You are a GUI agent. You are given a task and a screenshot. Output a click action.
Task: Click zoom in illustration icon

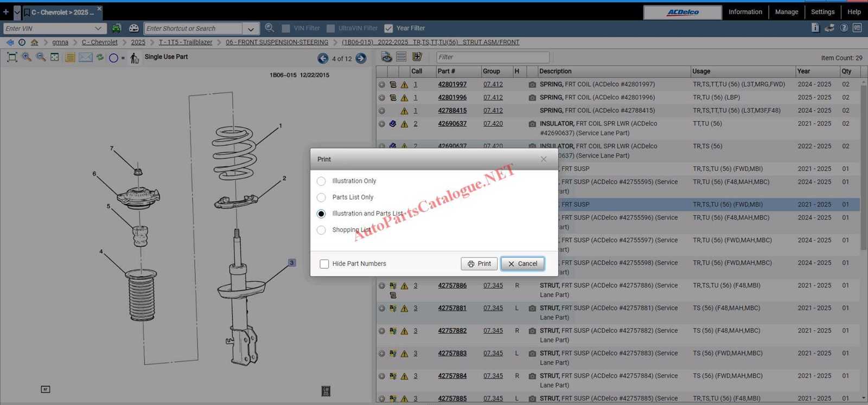(26, 57)
